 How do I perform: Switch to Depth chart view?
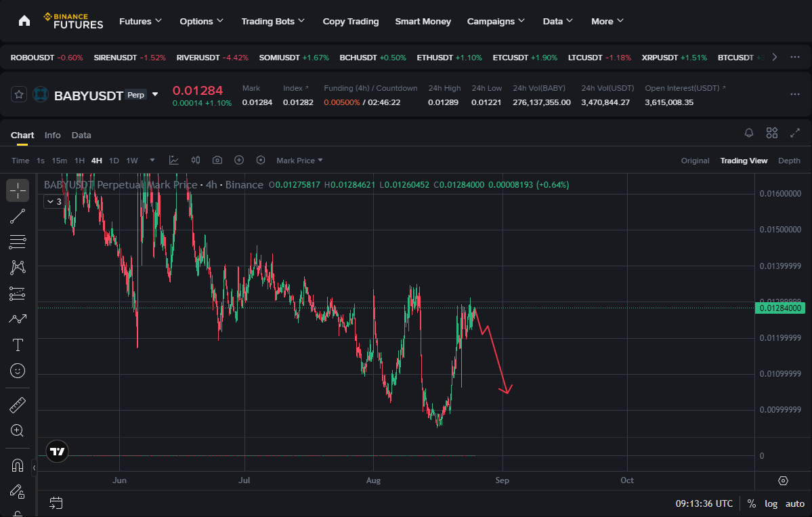789,161
